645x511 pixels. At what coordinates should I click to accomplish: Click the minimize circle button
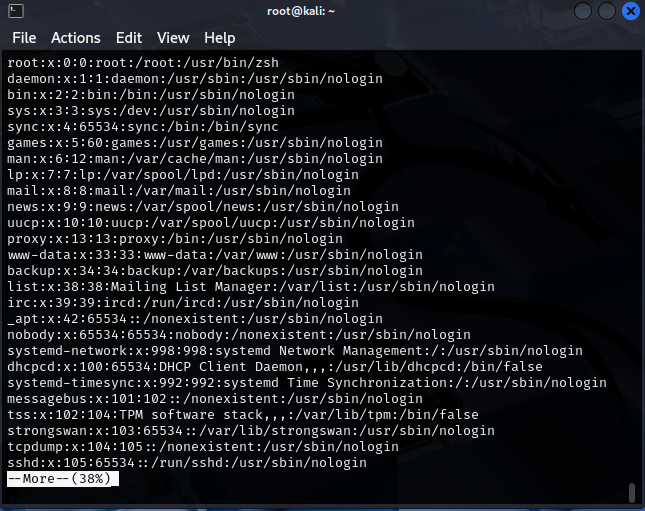pyautogui.click(x=583, y=11)
